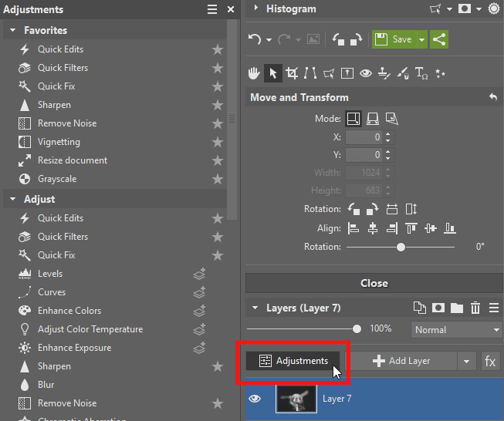This screenshot has width=504, height=421.
Task: Expand the Histogram panel
Action: [255, 8]
